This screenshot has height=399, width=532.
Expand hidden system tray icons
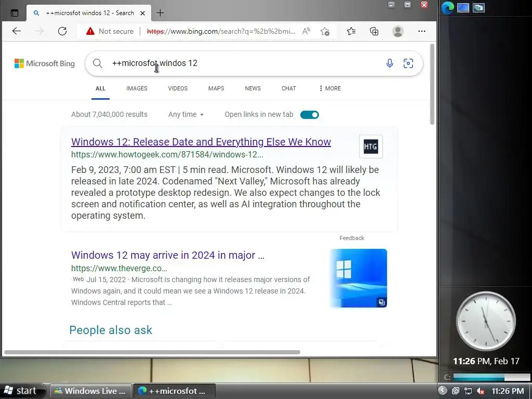tap(443, 391)
